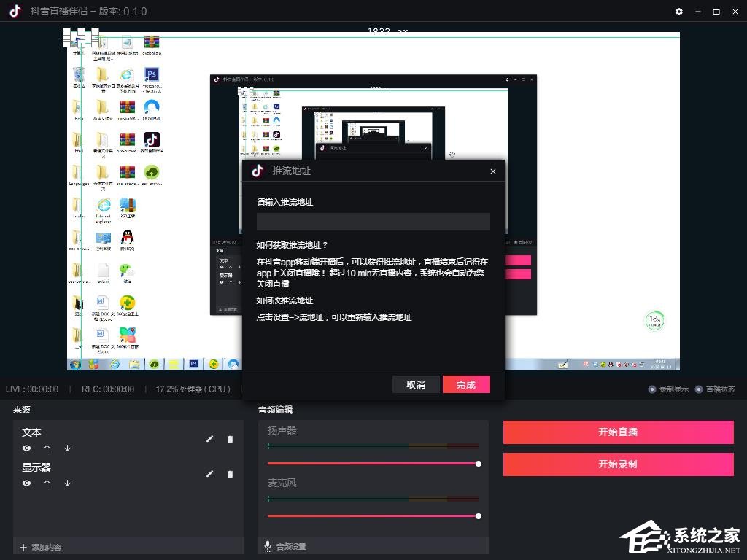The image size is (747, 560).
Task: Click the 如何获取推流地址？ heading
Action: [x=292, y=245]
